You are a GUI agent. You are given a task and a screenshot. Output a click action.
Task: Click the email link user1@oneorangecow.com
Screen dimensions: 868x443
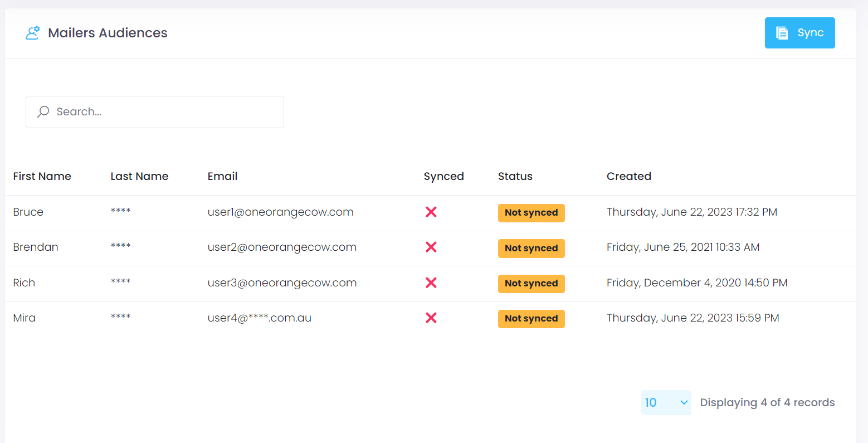280,212
